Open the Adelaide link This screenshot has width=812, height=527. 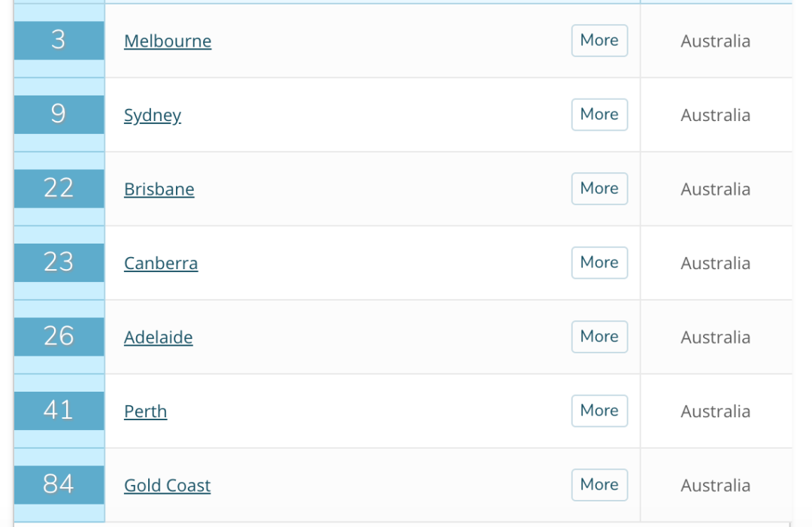point(159,337)
